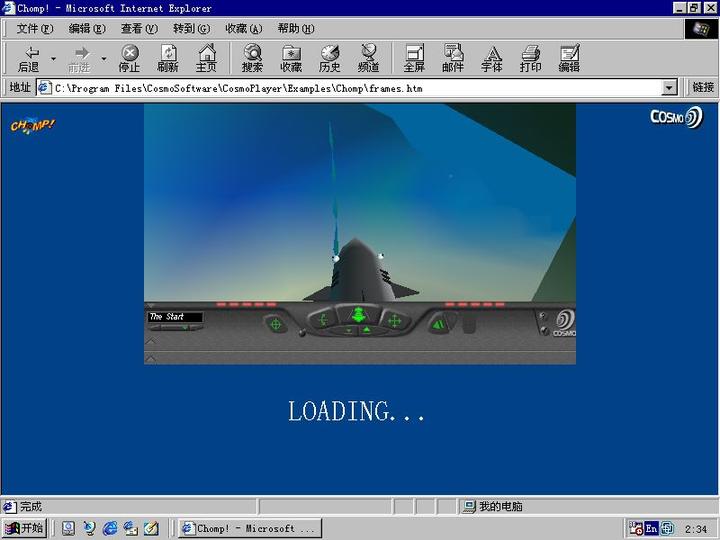Image resolution: width=720 pixels, height=540 pixels.
Task: Open the History (历史) toolbar button
Action: (x=329, y=59)
